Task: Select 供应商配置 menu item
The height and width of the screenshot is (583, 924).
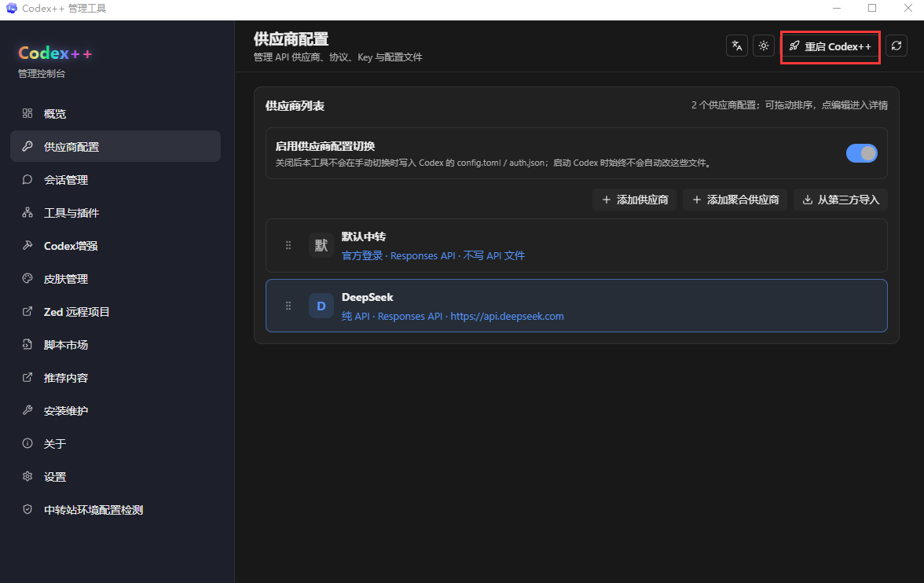Action: pyautogui.click(x=115, y=146)
